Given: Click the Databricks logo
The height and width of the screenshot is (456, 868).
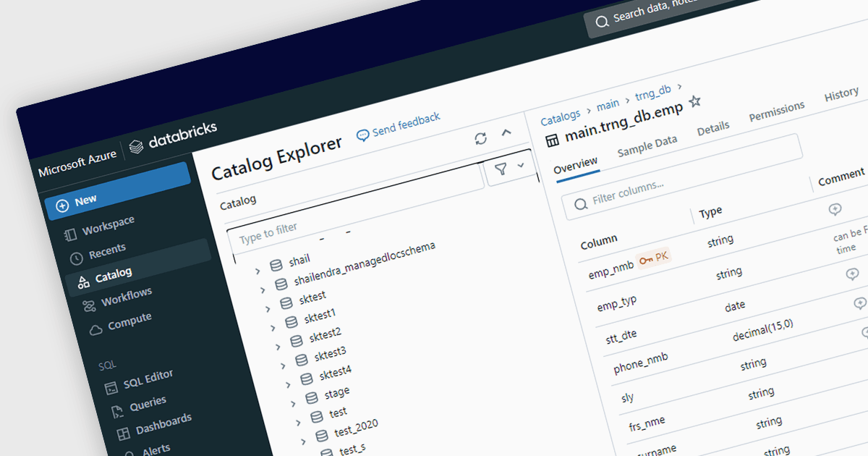Looking at the screenshot, I should click(x=172, y=138).
